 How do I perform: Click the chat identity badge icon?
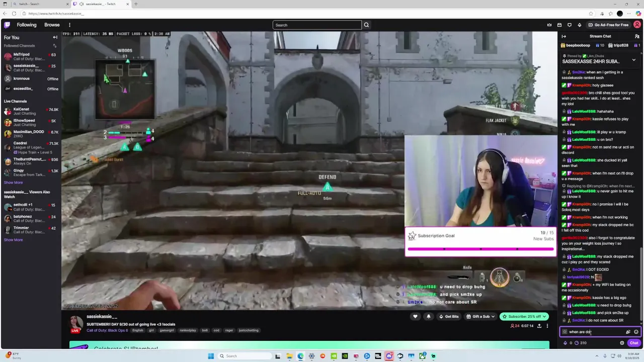tap(565, 332)
